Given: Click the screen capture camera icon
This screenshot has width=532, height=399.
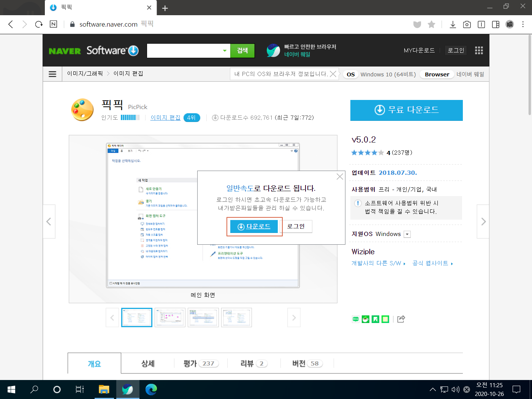Looking at the screenshot, I should [x=467, y=24].
